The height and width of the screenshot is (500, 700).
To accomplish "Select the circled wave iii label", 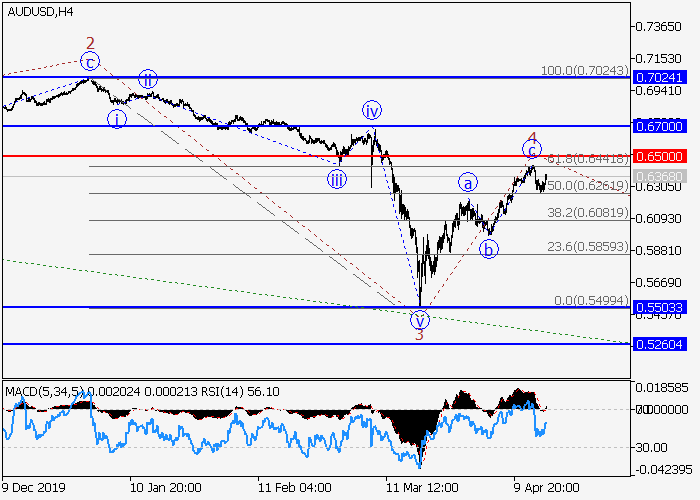I will 337,179.
